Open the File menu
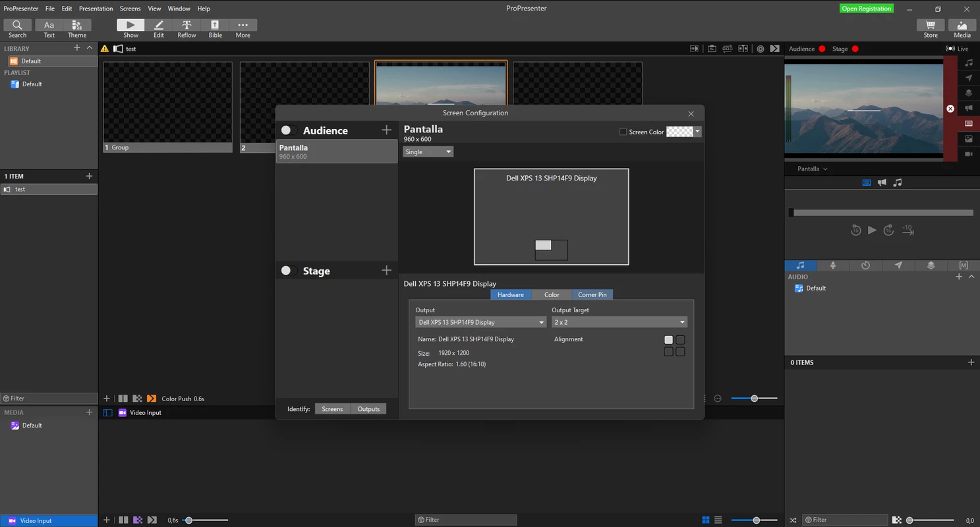Image resolution: width=980 pixels, height=527 pixels. tap(50, 9)
